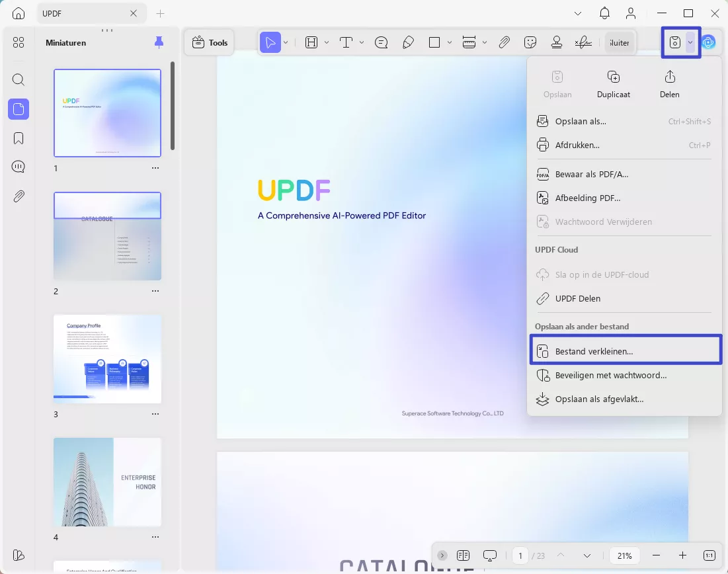Choose UPDF Delen menu item

coord(624,298)
